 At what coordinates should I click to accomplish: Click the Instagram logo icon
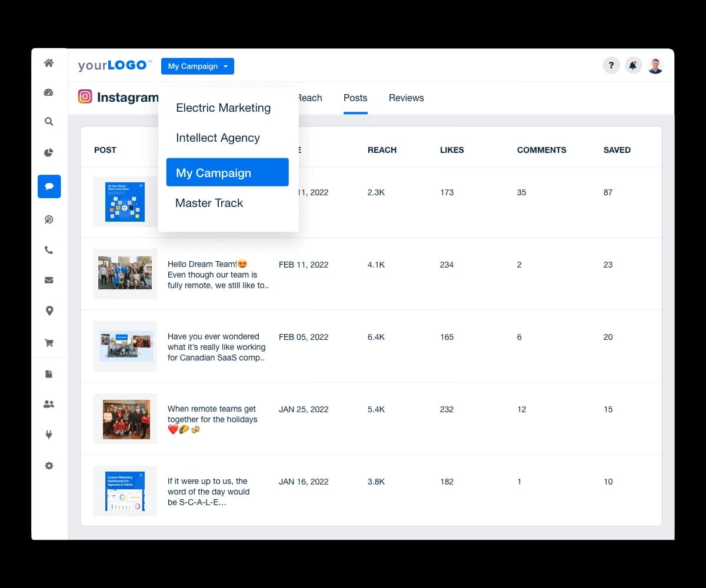[85, 96]
